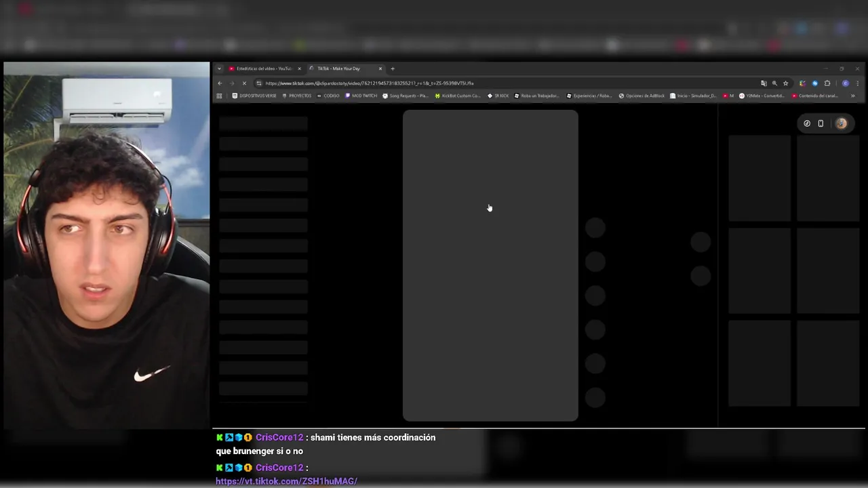Go back in browser history
Screen dimensions: 868x488
(220, 83)
